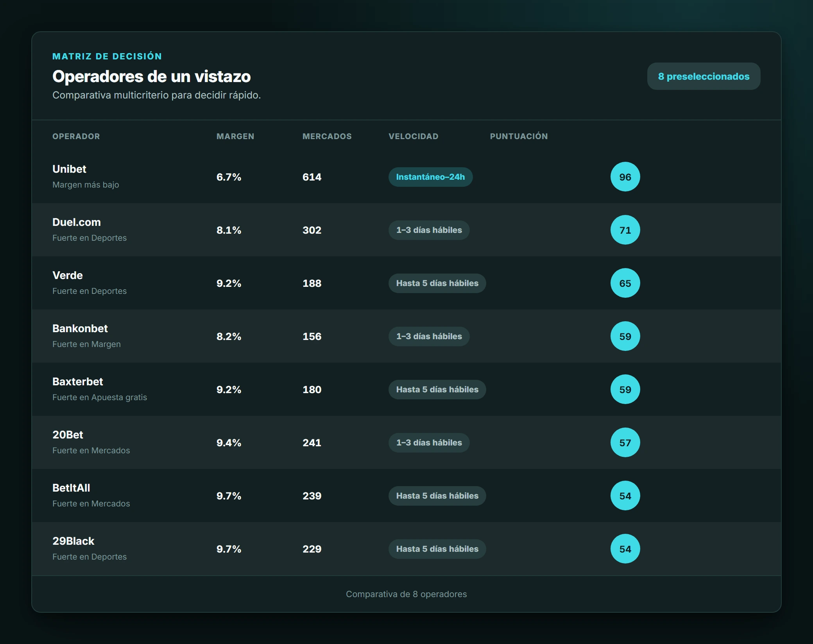Screen dimensions: 813x644
Task: Select Duel.com's margin value 8.1%
Action: 229,230
